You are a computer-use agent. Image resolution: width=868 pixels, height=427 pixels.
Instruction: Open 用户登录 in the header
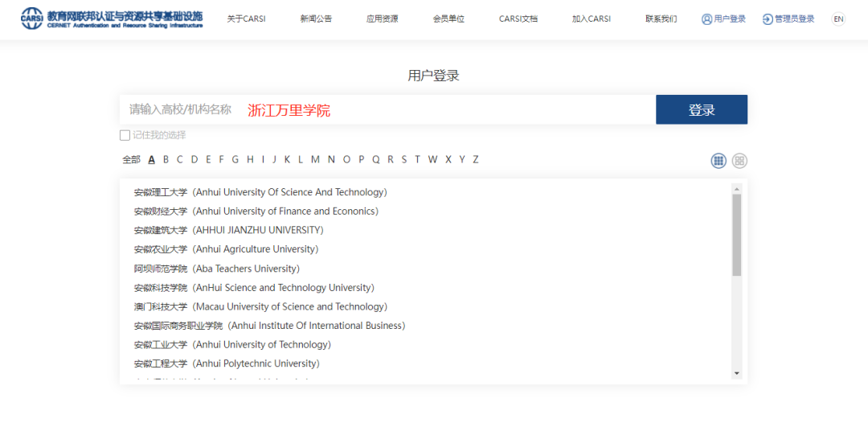723,18
